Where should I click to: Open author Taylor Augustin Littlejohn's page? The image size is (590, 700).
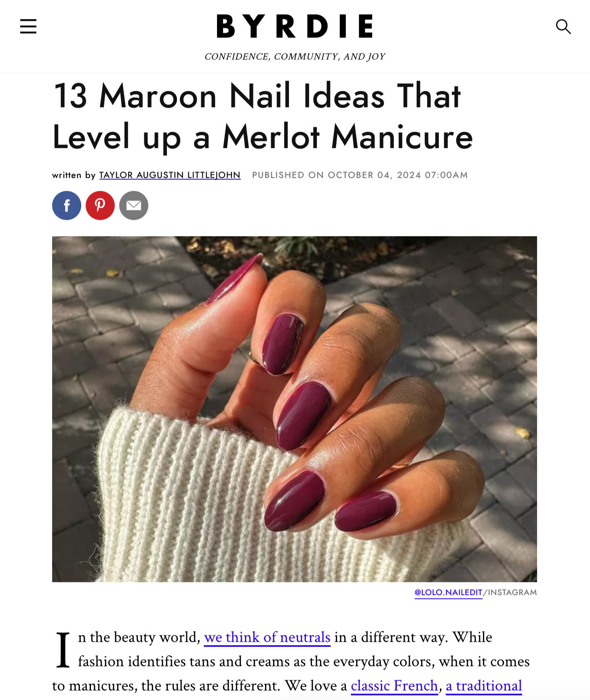[170, 175]
